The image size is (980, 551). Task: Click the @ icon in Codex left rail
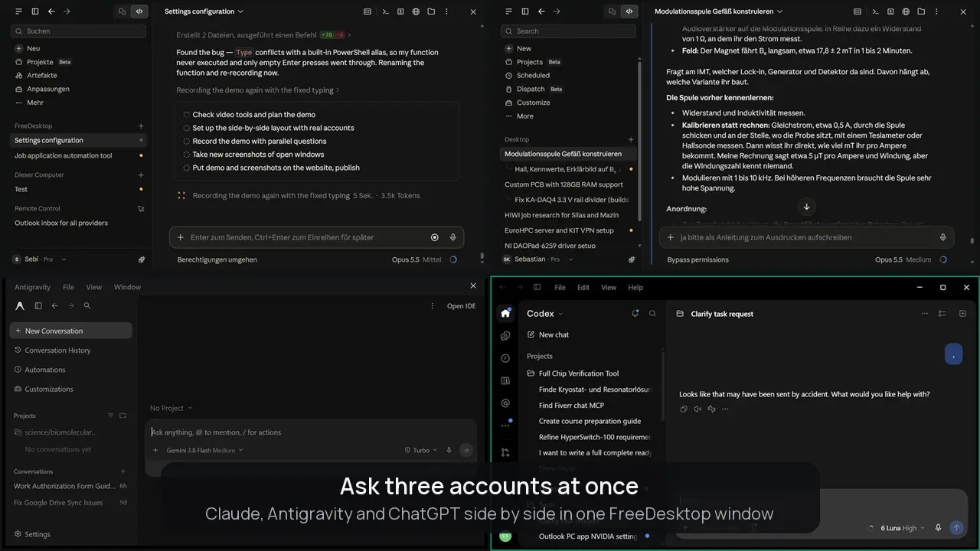click(505, 403)
